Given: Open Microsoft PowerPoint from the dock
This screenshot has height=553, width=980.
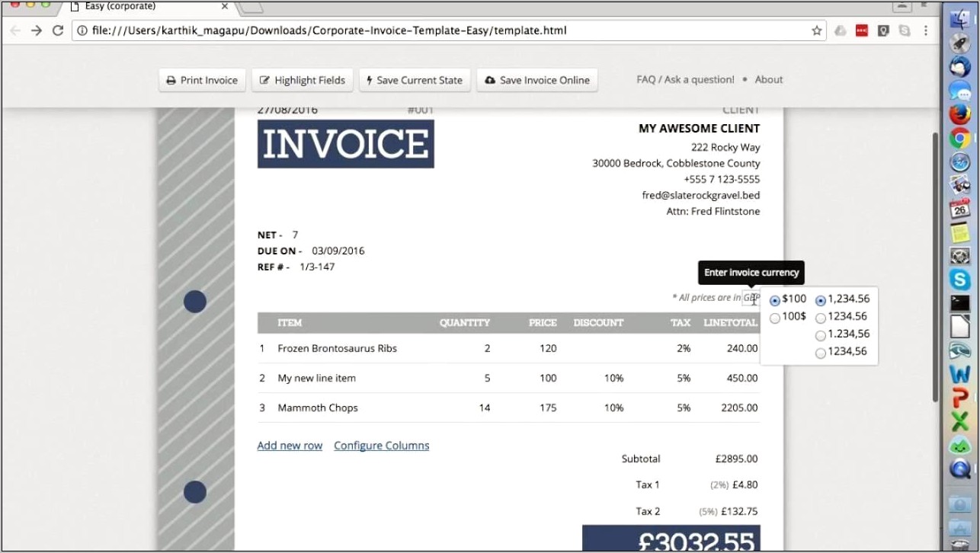Looking at the screenshot, I should pos(959,398).
